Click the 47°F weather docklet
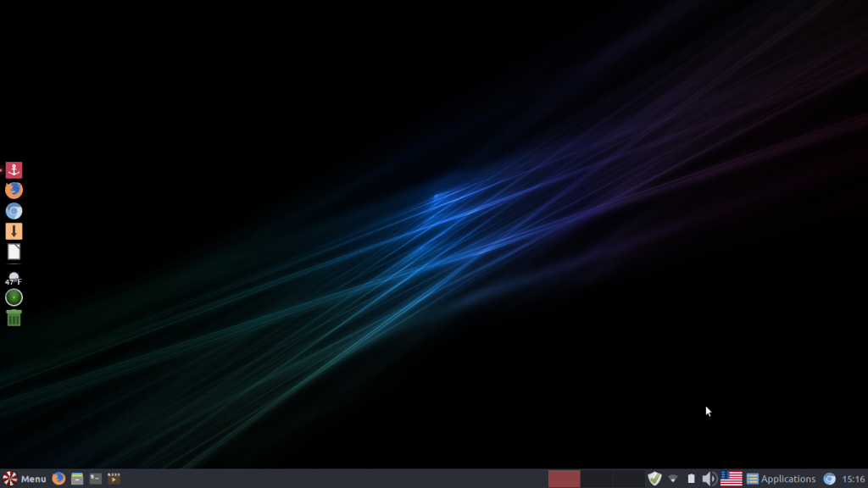This screenshot has width=868, height=488. [14, 278]
